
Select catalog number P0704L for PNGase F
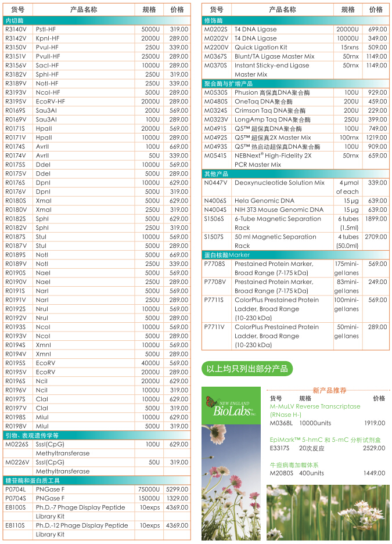pos(16,489)
